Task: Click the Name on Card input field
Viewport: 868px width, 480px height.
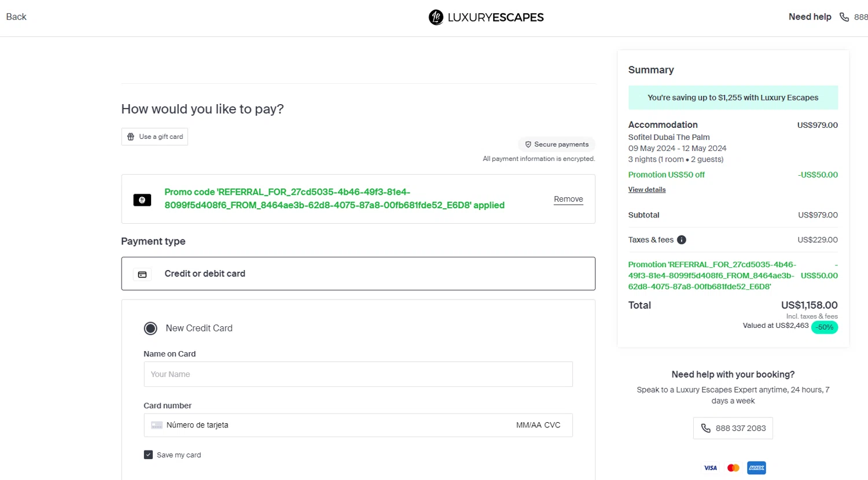Action: [358, 374]
